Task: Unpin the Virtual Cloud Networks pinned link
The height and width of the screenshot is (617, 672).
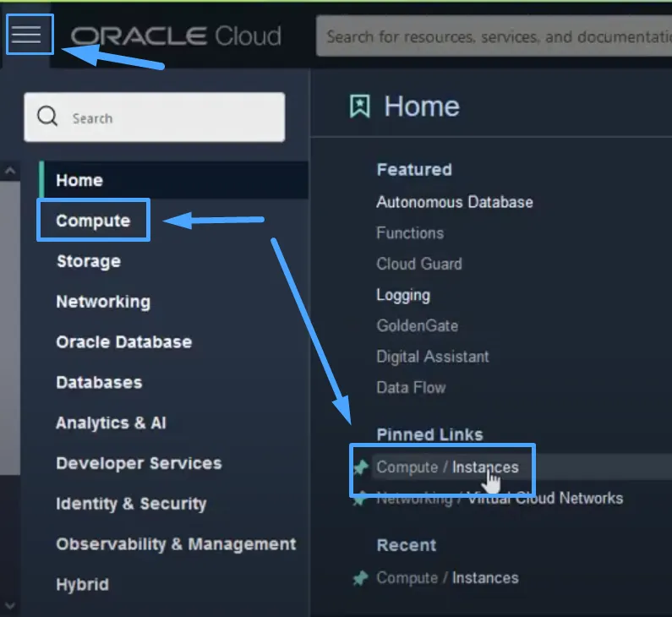Action: [361, 499]
